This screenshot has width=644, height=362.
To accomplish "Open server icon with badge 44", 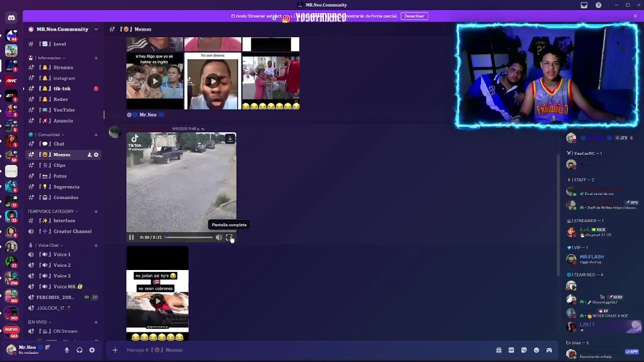I will point(11,36).
